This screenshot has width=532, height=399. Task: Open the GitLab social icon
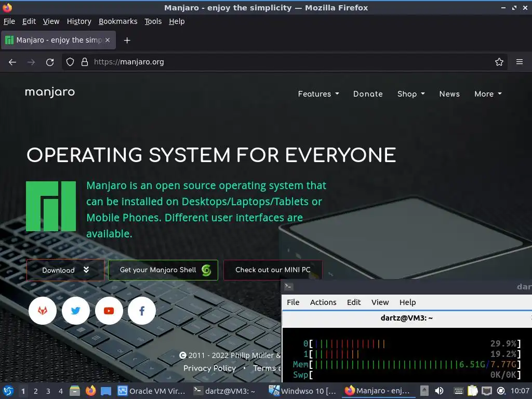[43, 311]
